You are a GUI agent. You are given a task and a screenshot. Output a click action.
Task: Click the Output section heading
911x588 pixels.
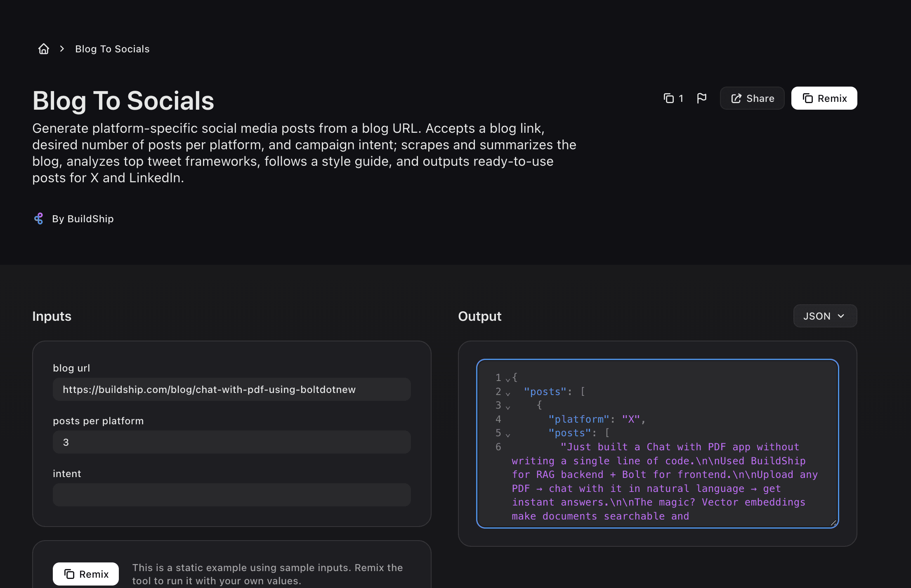(x=480, y=316)
